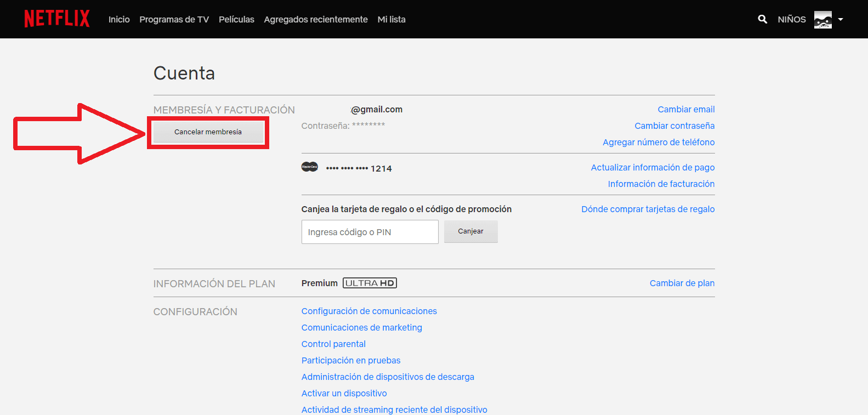This screenshot has width=868, height=415.
Task: Click the card number ending 1214
Action: [359, 168]
